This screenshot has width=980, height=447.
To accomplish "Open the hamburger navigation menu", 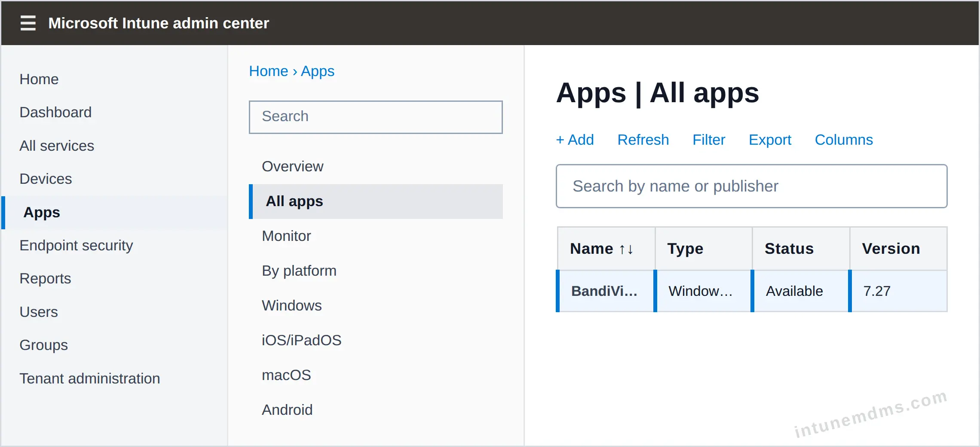I will pos(28,23).
